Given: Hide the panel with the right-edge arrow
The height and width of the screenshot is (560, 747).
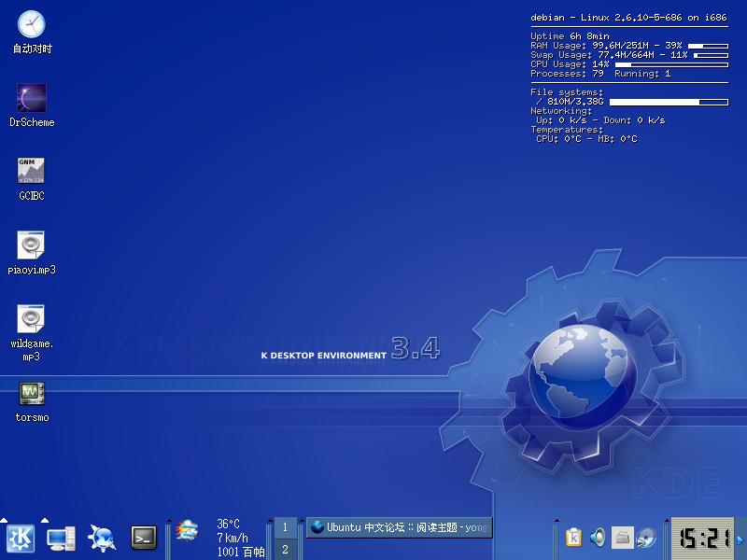Looking at the screenshot, I should pos(740,539).
